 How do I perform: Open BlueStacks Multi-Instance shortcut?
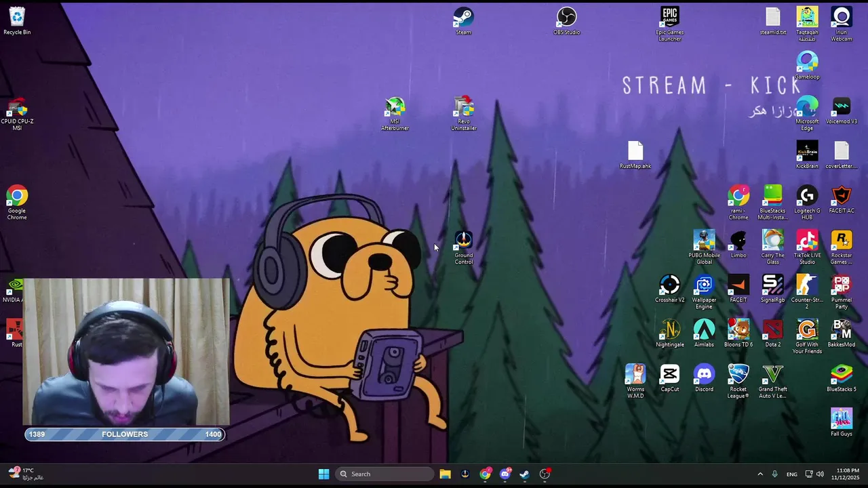pos(772,203)
